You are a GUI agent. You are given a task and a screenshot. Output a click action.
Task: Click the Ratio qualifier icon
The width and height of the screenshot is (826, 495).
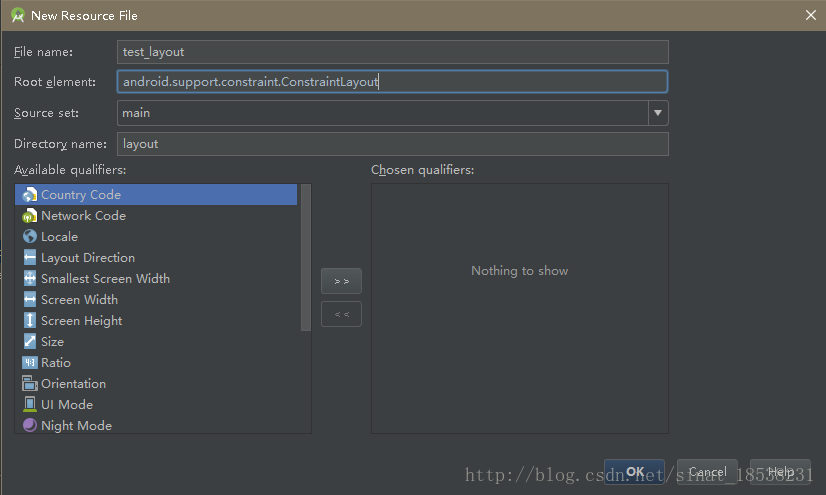point(30,363)
